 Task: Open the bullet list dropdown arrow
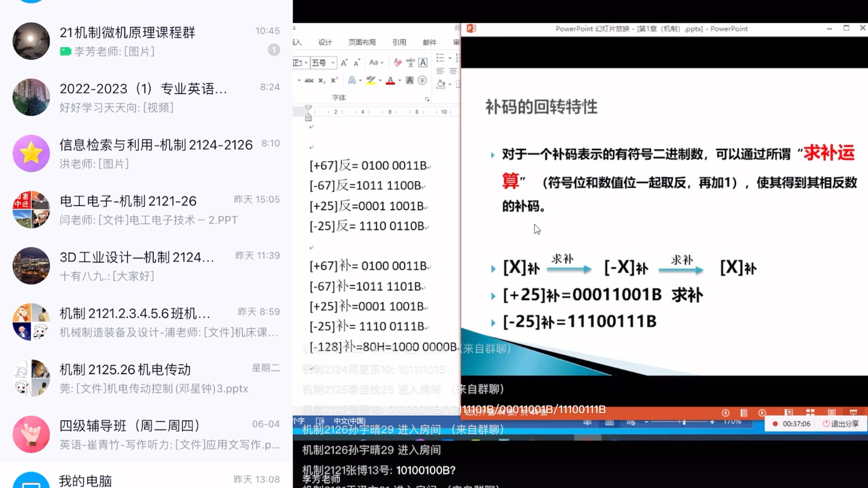click(x=450, y=58)
